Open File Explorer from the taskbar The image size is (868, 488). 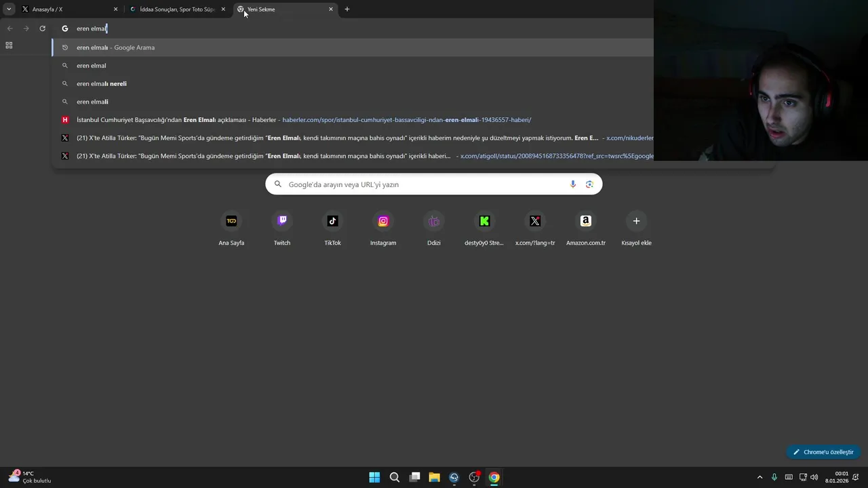coord(434,477)
